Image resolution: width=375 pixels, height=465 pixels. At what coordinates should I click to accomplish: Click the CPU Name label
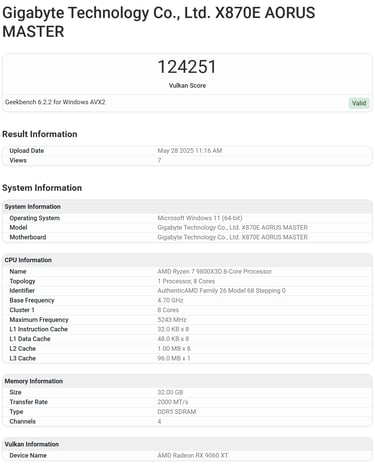click(18, 271)
